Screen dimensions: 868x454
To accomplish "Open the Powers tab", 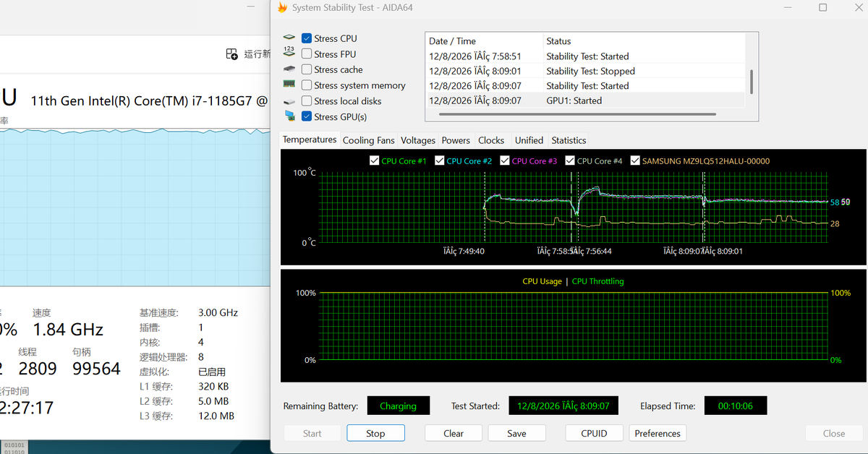I will tap(456, 140).
